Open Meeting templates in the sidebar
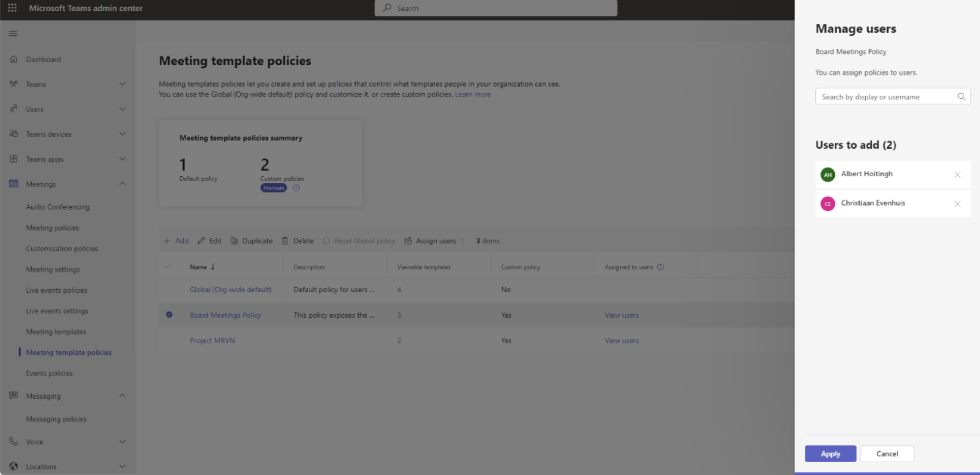980x475 pixels. click(56, 332)
